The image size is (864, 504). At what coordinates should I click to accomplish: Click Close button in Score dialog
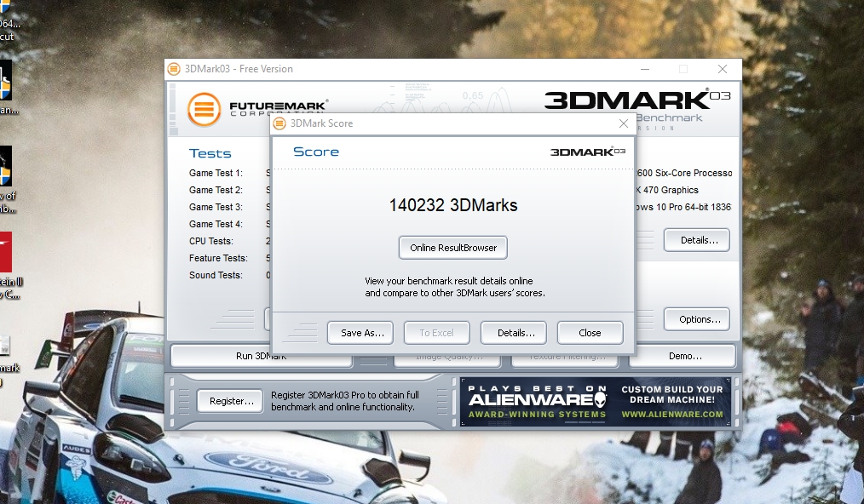[x=590, y=333]
